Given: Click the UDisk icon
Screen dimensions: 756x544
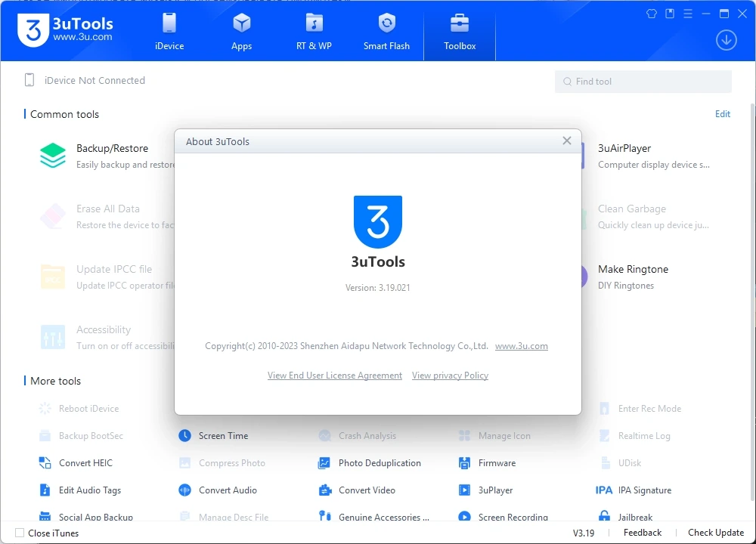Looking at the screenshot, I should (x=604, y=463).
